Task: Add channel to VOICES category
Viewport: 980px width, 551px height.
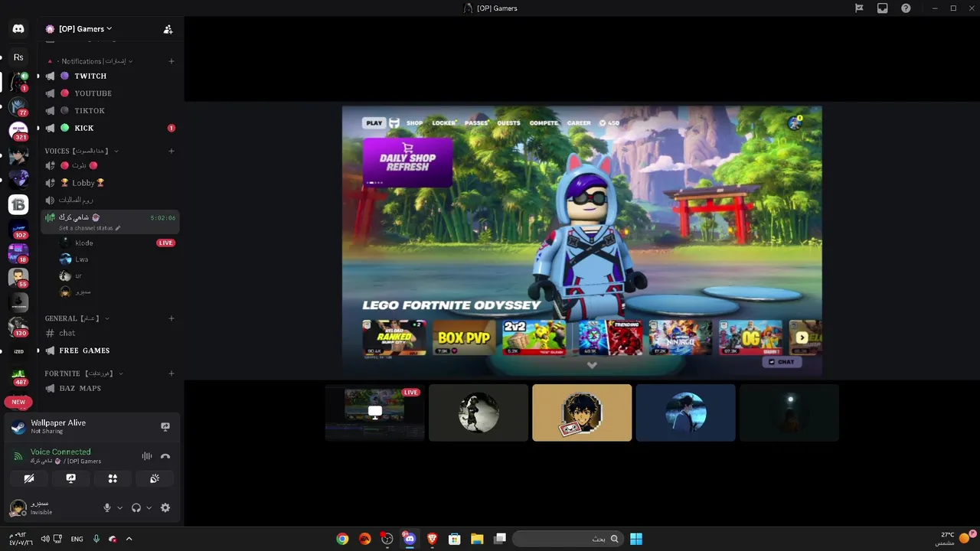Action: 171,151
